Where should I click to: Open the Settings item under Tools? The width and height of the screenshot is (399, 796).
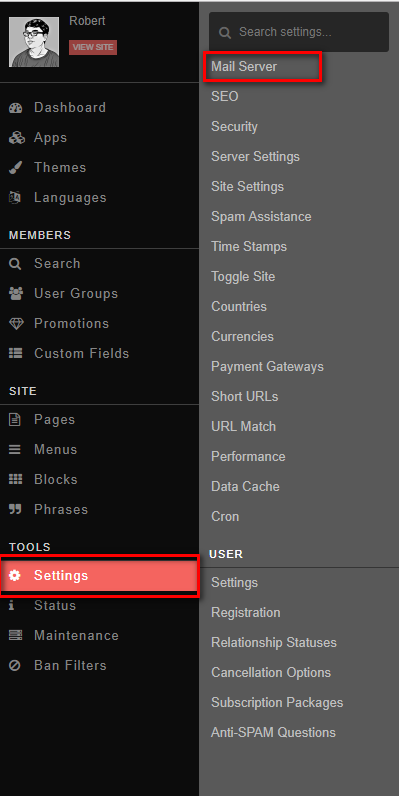(x=99, y=576)
